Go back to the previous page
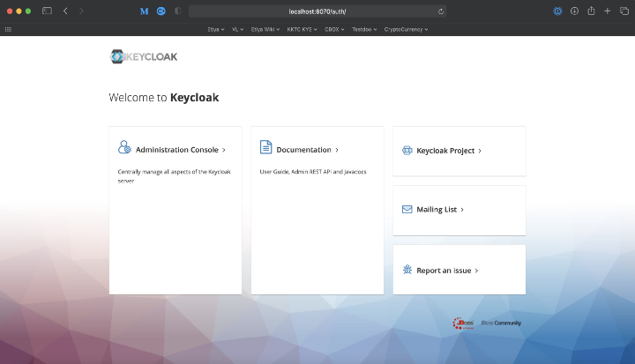Screen dimensions: 635x364 (65, 11)
